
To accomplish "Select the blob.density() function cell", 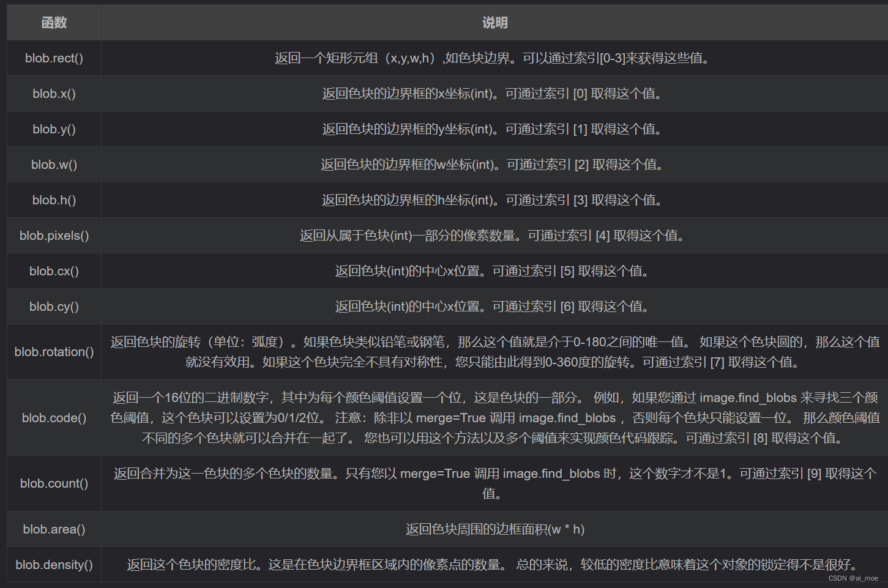I will pyautogui.click(x=54, y=565).
